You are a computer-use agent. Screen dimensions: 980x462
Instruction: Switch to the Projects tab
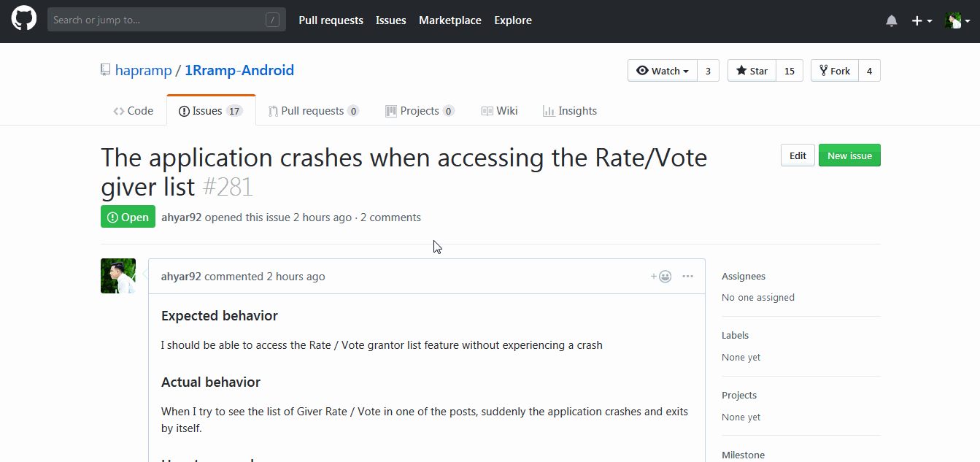click(x=420, y=111)
